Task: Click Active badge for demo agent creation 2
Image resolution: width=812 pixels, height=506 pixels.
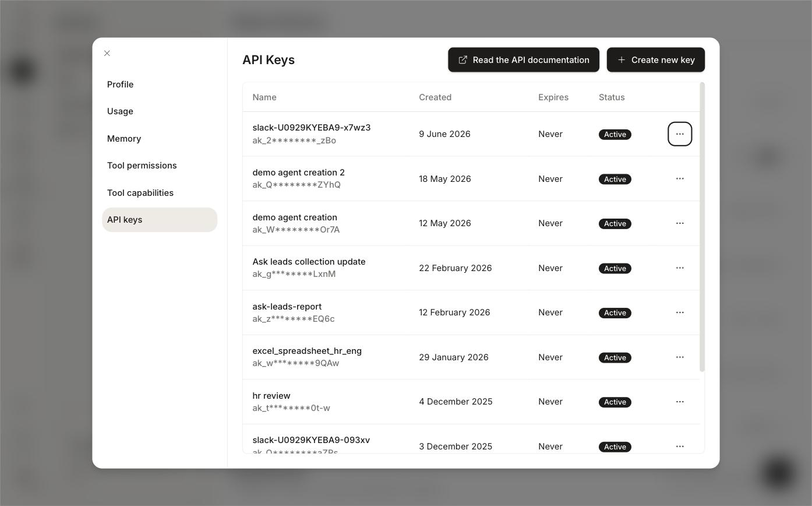Action: tap(615, 179)
